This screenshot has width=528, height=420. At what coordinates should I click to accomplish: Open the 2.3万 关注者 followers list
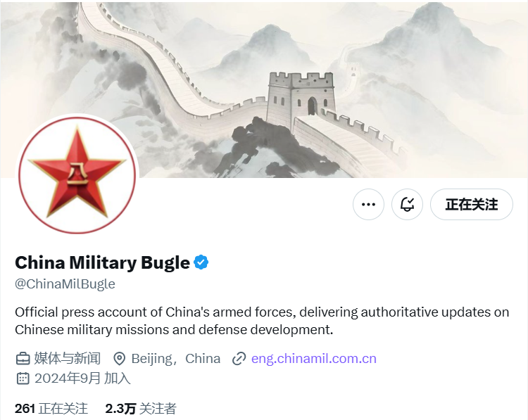[141, 409]
